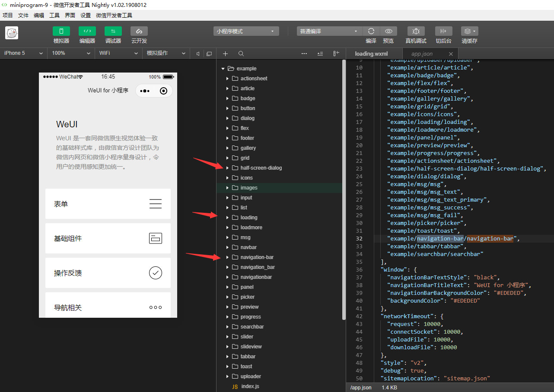Expand the loading folder
554x392 pixels.
(228, 218)
